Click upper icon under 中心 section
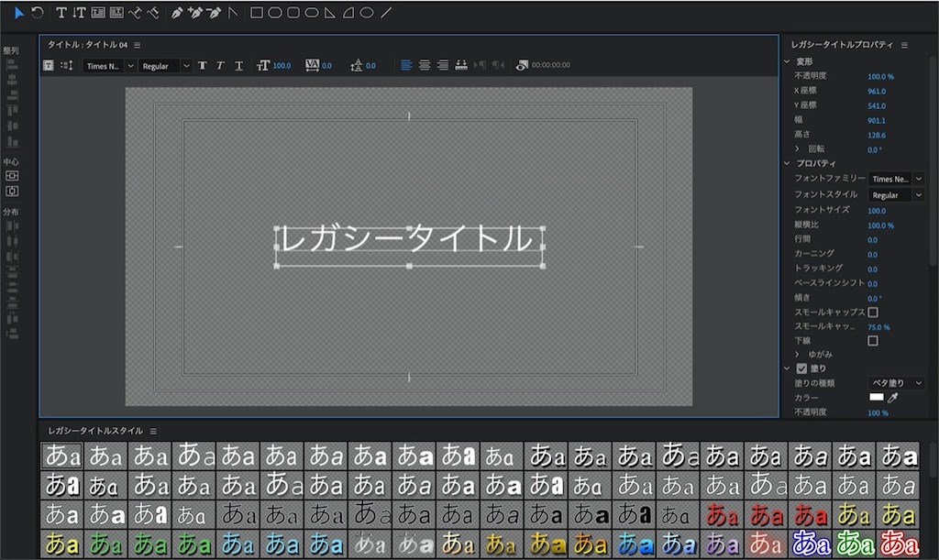The height and width of the screenshot is (560, 939). point(11,176)
